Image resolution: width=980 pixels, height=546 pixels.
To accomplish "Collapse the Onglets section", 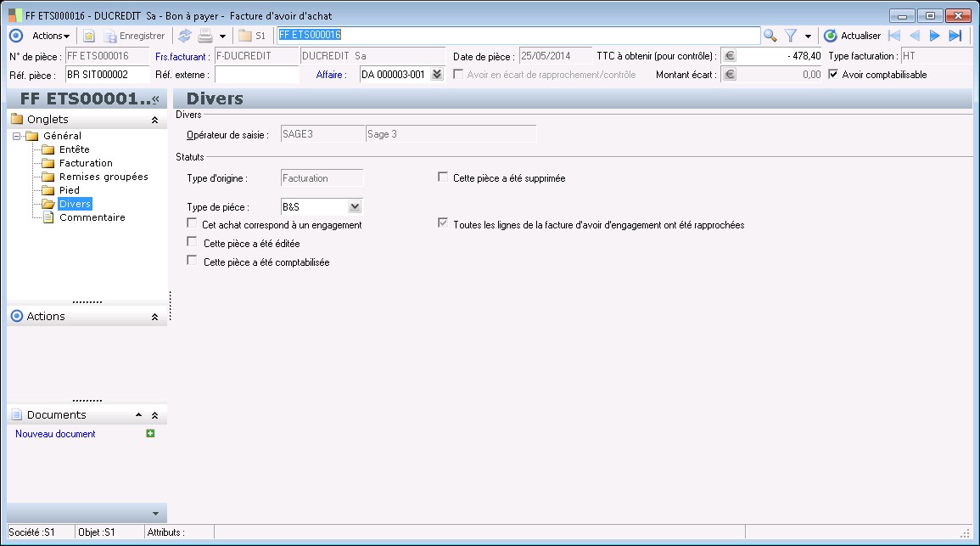I will (x=154, y=120).
